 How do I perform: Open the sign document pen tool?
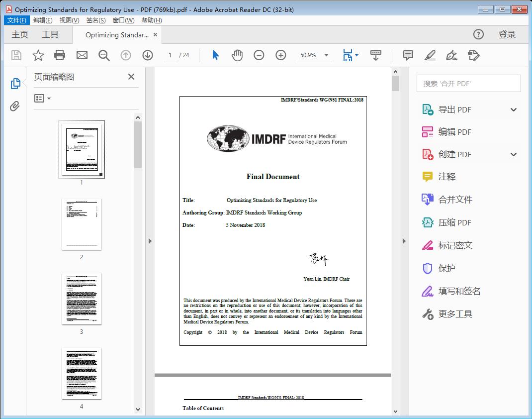(x=451, y=55)
